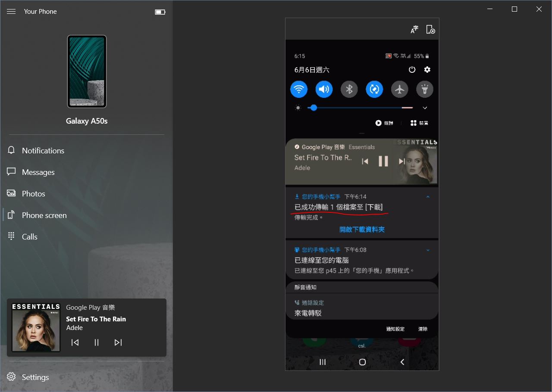Click the 傳輸完成。 text
Image resolution: width=552 pixels, height=392 pixels.
[x=309, y=218]
